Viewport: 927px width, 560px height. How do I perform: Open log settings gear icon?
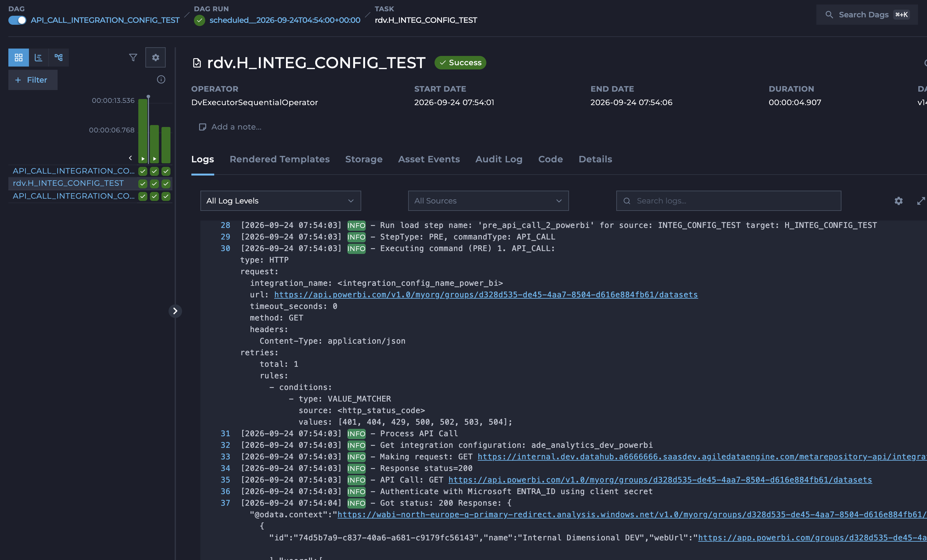pyautogui.click(x=898, y=201)
